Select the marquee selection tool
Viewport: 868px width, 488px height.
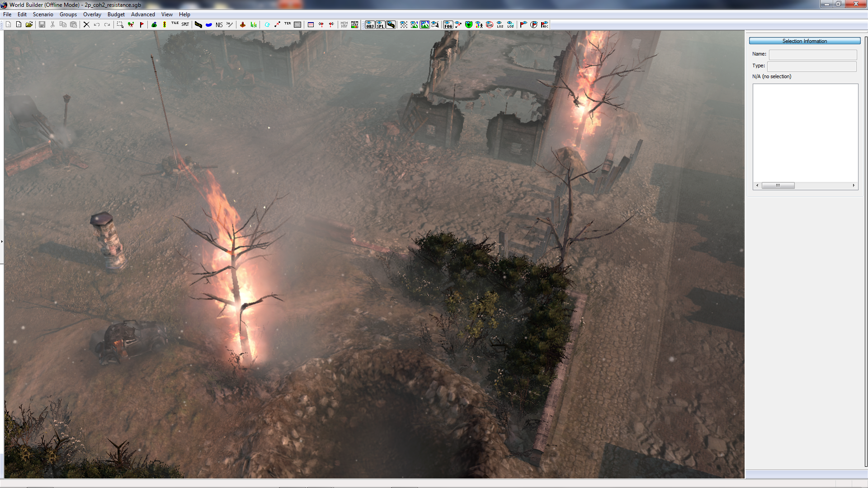120,24
